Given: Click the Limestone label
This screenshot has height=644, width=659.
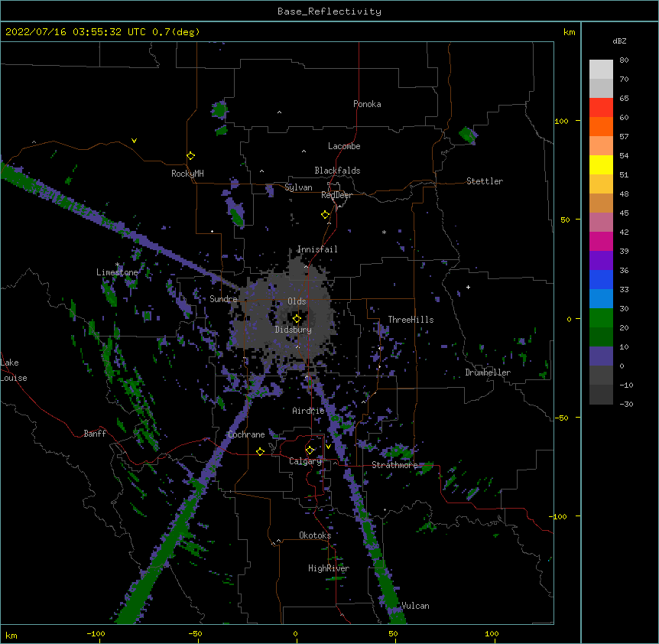Looking at the screenshot, I should point(117,272).
